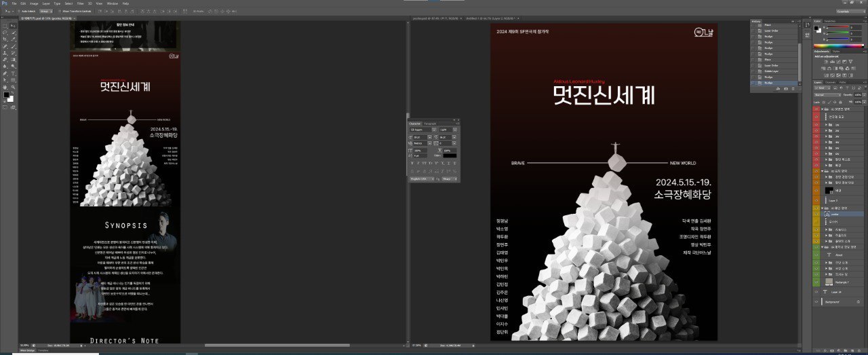Screen dimensions: 868x355
Task: Pick a color from the spectrum ramp
Action: pos(840,45)
